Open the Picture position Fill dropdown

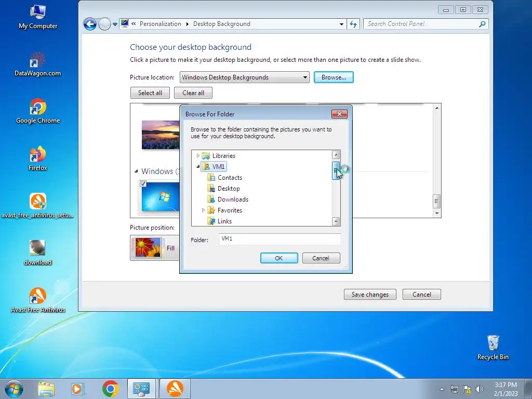click(154, 248)
